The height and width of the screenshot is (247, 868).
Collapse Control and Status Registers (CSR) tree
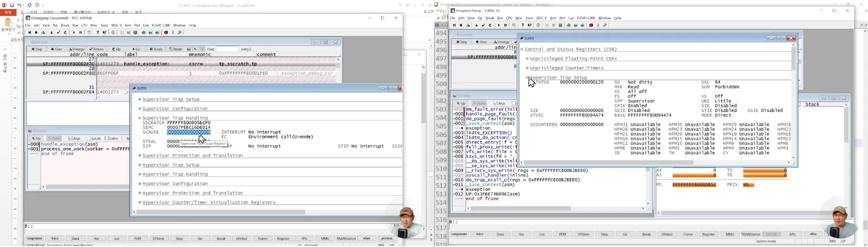(522, 49)
